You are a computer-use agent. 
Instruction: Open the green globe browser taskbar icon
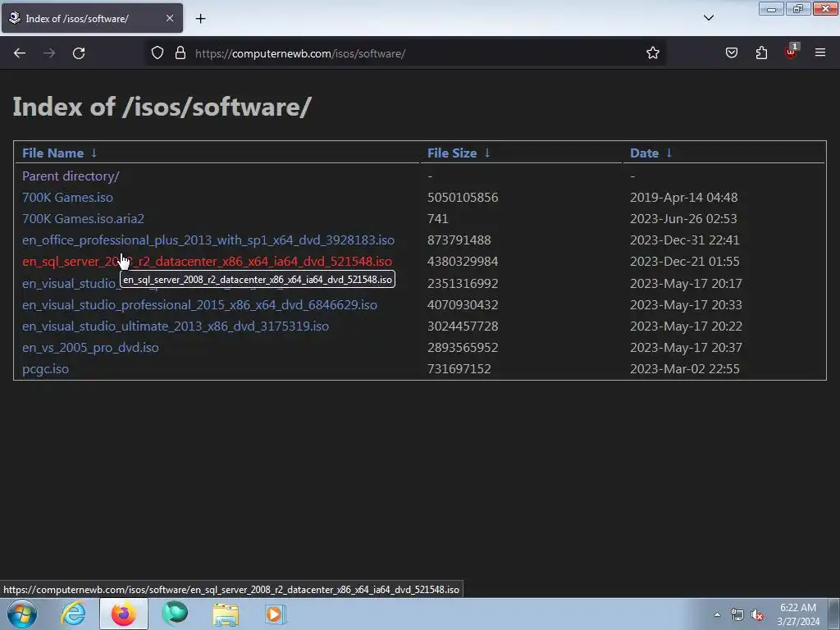(x=175, y=614)
